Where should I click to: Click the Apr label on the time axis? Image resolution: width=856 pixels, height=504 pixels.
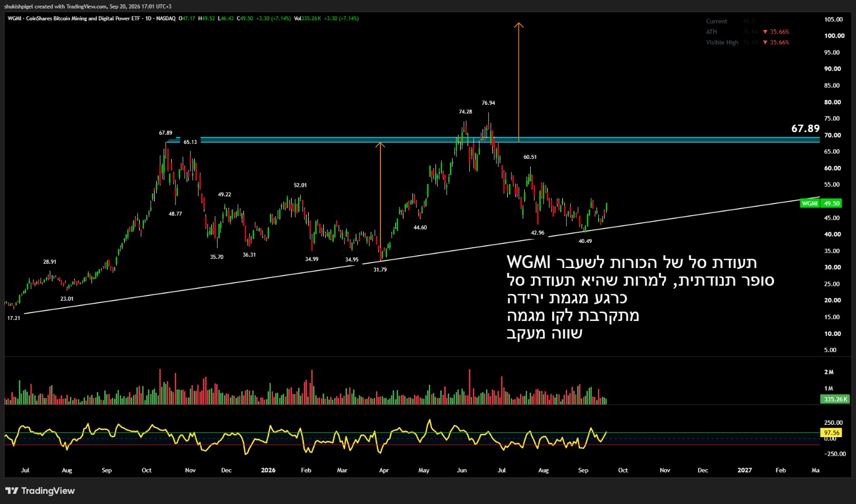(384, 470)
